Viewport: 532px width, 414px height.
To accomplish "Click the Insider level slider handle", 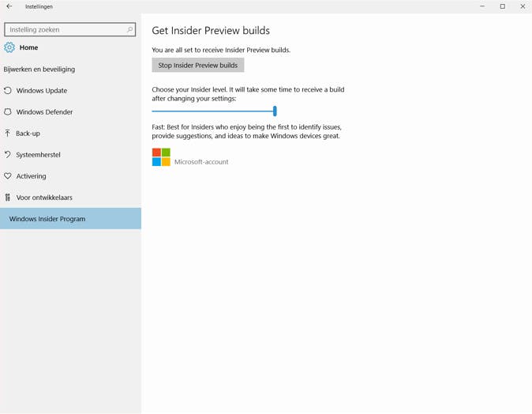I will (x=275, y=111).
